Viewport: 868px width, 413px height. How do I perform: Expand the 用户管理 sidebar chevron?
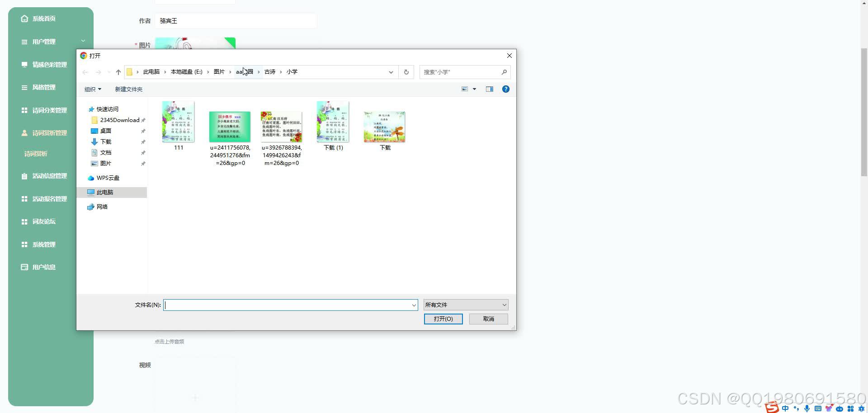click(83, 41)
